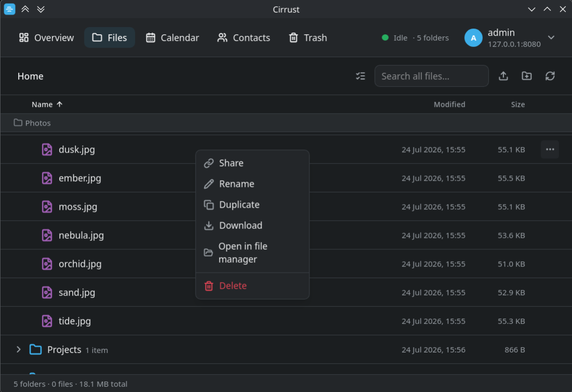
Task: Click the nebula.jpg image file icon
Action: coord(47,235)
